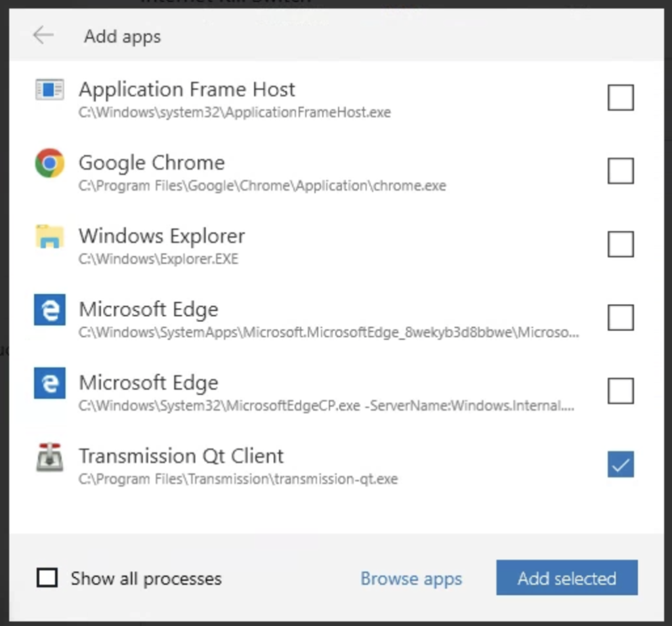
Task: Check the Application Frame Host checkbox
Action: [621, 97]
